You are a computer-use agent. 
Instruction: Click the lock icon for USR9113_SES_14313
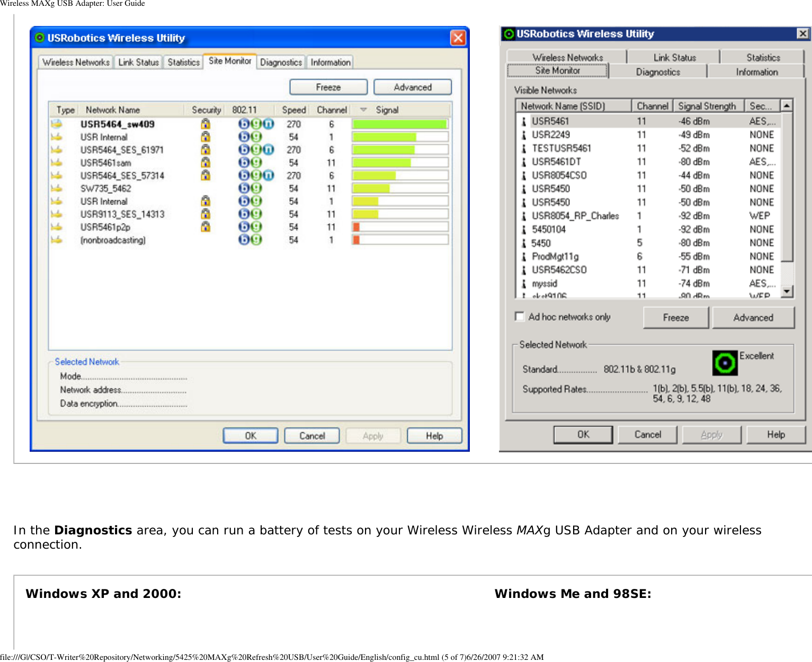coord(206,214)
